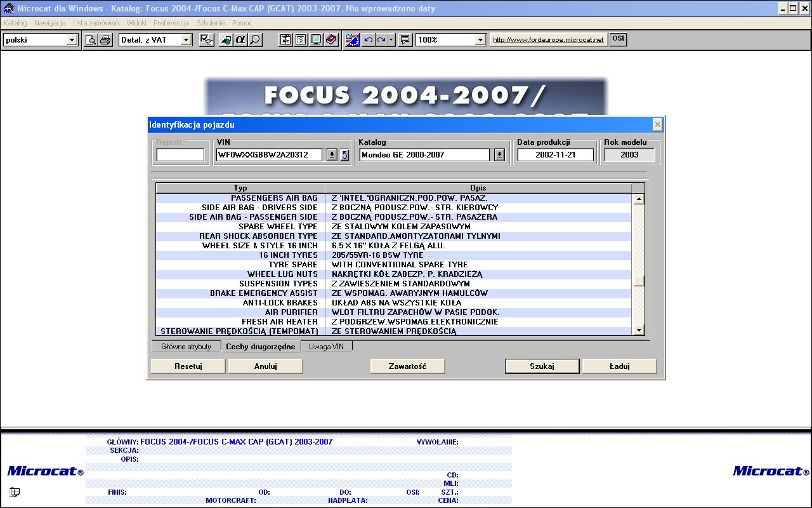812x508 pixels.
Task: Click the Ładuj button
Action: click(x=620, y=366)
